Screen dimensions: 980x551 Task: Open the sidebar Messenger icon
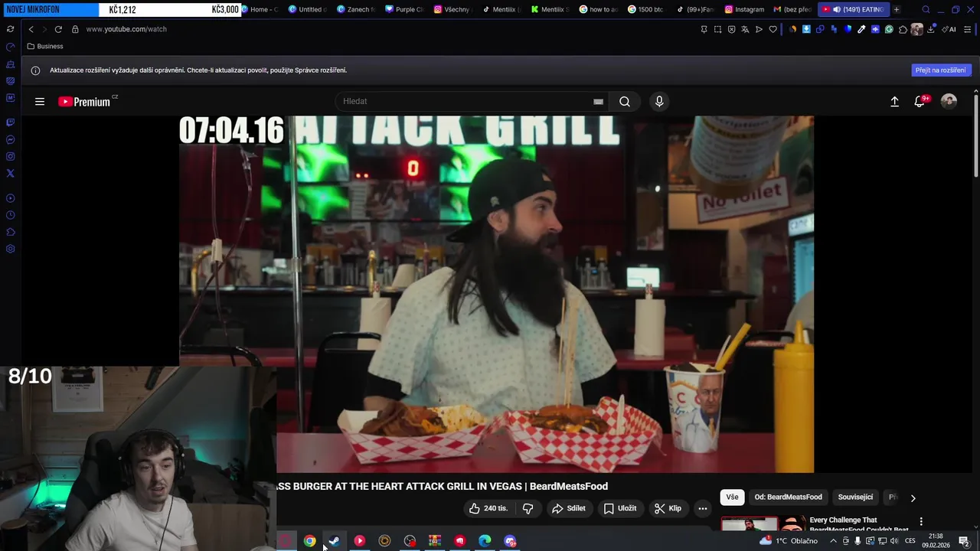click(x=11, y=140)
